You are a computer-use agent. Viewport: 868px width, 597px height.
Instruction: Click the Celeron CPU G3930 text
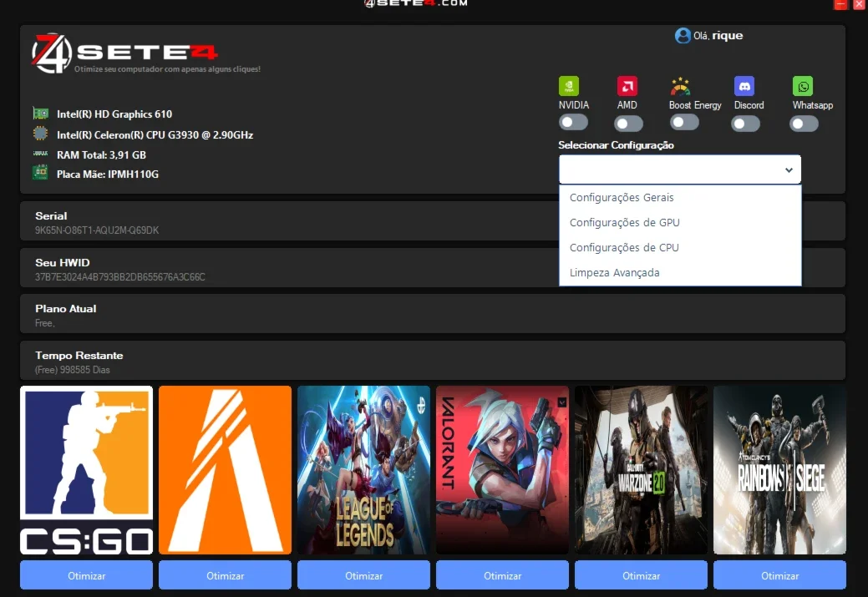155,134
